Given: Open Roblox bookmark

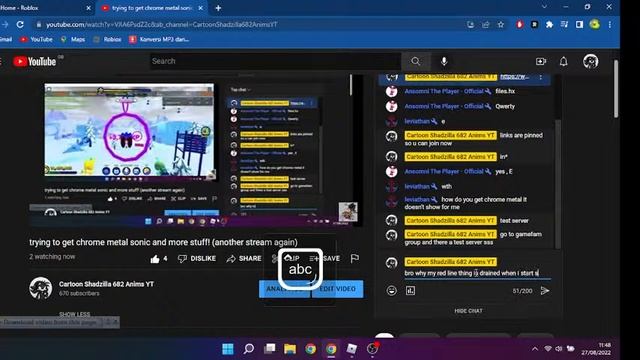Looking at the screenshot, I should pyautogui.click(x=107, y=40).
